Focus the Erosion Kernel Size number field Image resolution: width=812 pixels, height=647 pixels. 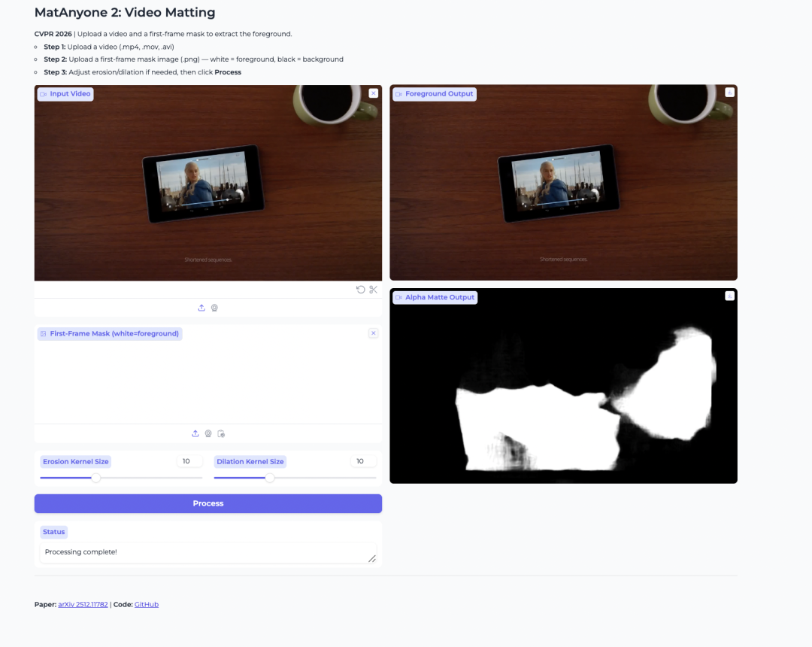[189, 461]
